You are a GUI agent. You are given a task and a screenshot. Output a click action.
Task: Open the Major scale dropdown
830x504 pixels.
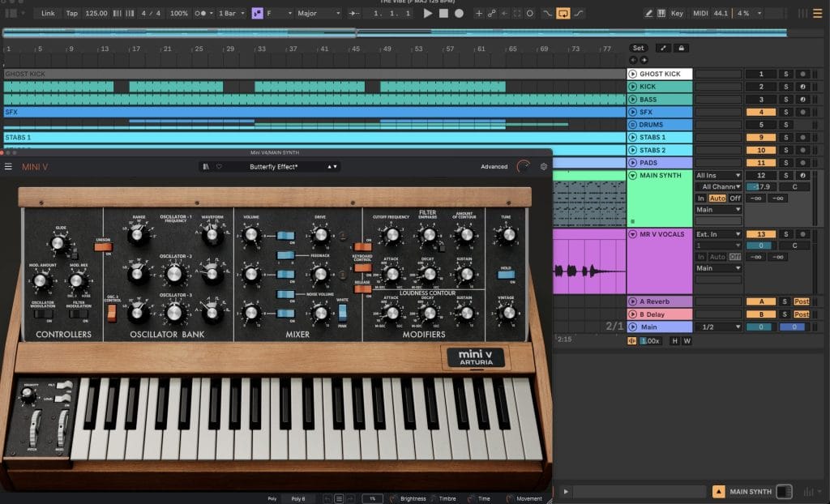(318, 13)
